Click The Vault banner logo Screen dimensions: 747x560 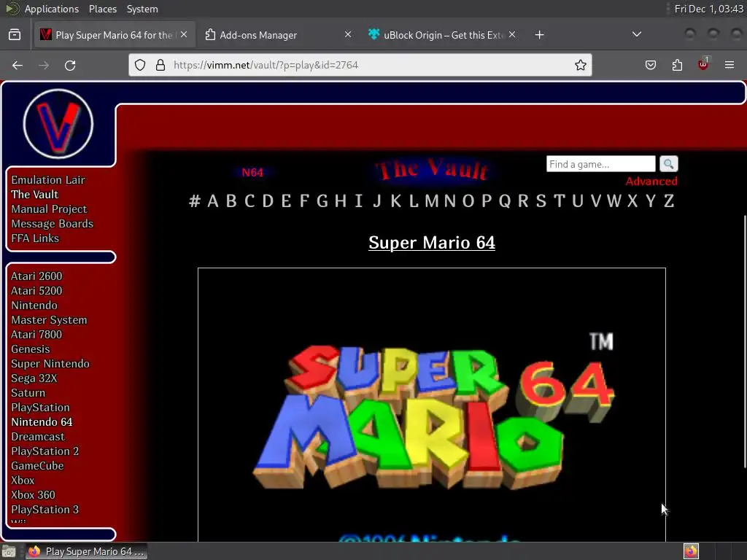(x=432, y=170)
